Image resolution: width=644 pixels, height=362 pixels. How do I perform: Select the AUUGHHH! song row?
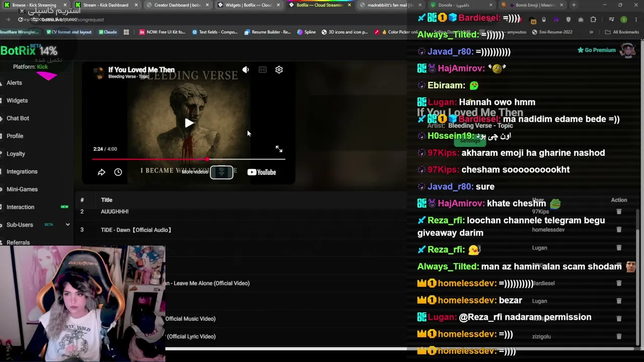click(x=354, y=212)
